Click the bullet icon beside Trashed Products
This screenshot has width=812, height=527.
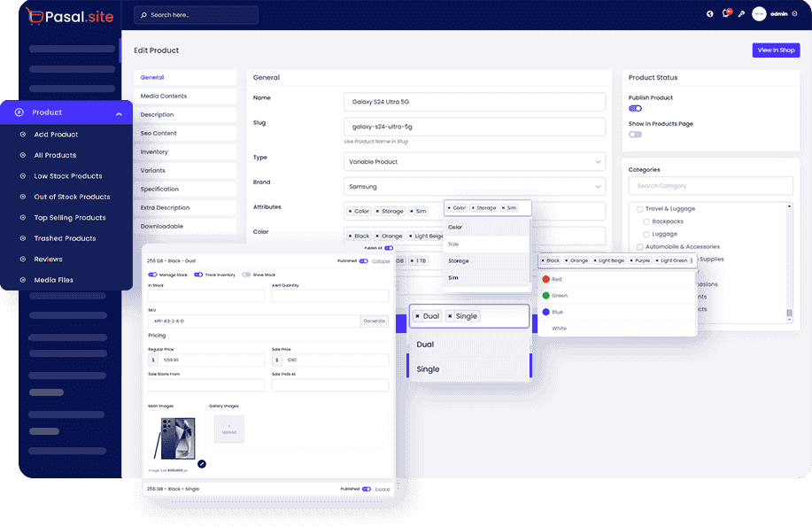(x=23, y=238)
